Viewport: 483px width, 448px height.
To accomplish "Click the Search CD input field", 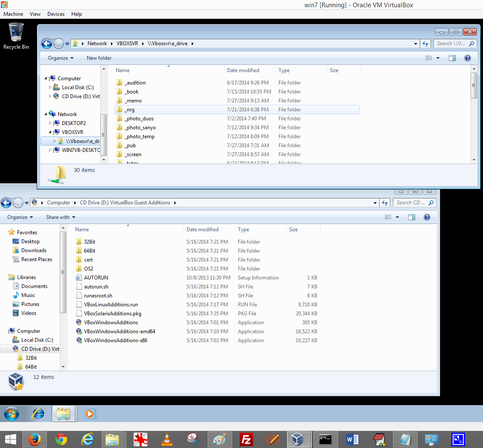I will [x=412, y=203].
